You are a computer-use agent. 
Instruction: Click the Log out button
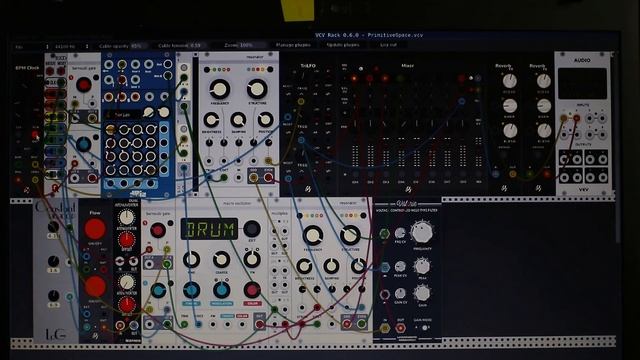388,45
